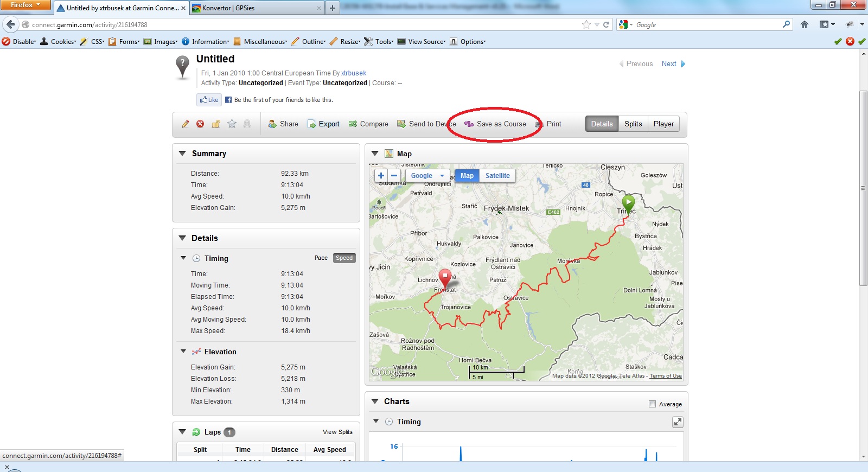Click the Facebook Like button
The height and width of the screenshot is (472, 868).
(x=209, y=100)
